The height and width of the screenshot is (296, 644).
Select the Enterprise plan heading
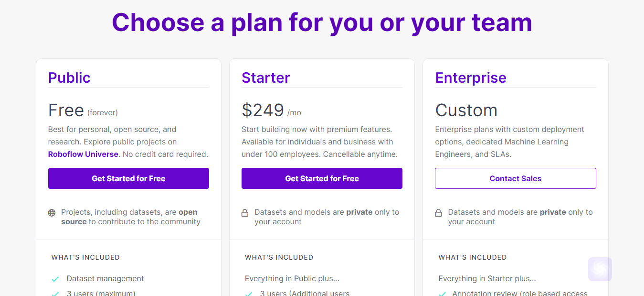coord(471,77)
